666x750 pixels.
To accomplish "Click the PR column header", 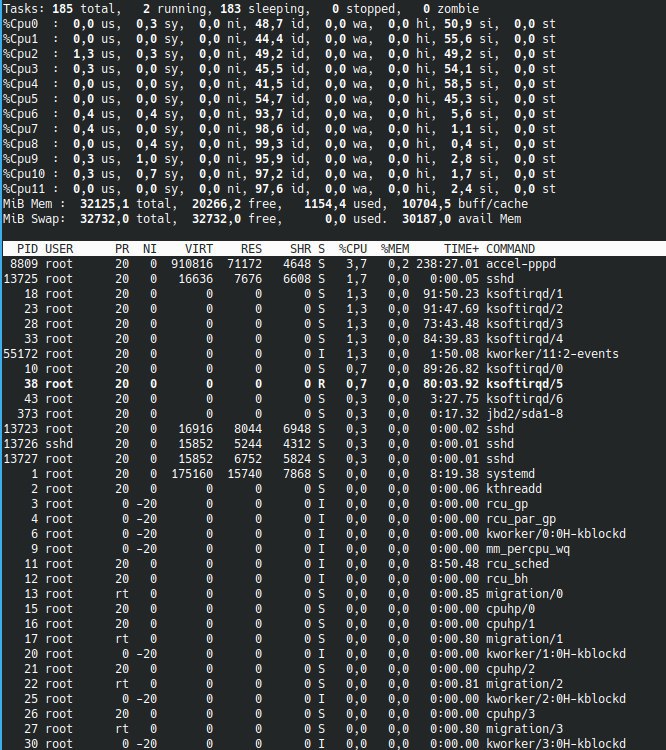I will [122, 249].
